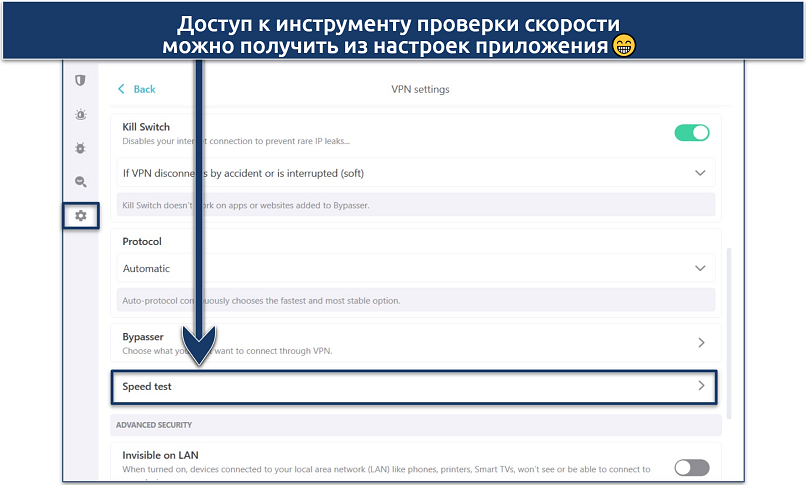
Task: Open the Antivirus bug icon in sidebar
Action: [81, 148]
